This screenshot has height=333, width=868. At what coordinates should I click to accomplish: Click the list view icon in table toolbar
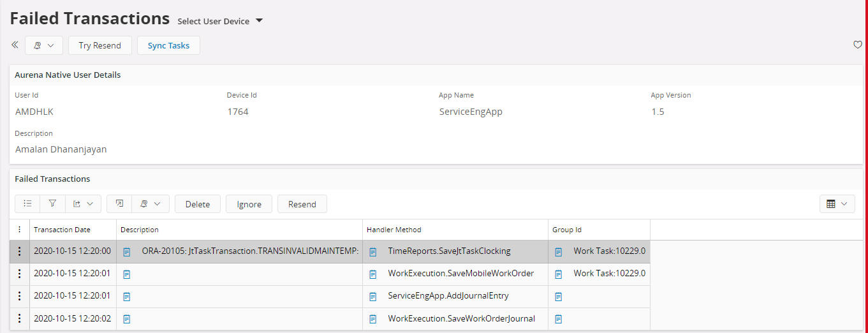pyautogui.click(x=27, y=204)
